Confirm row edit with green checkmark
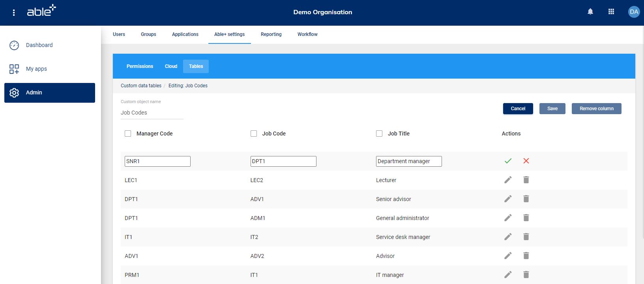Viewport: 644px width, 284px height. pyautogui.click(x=508, y=161)
